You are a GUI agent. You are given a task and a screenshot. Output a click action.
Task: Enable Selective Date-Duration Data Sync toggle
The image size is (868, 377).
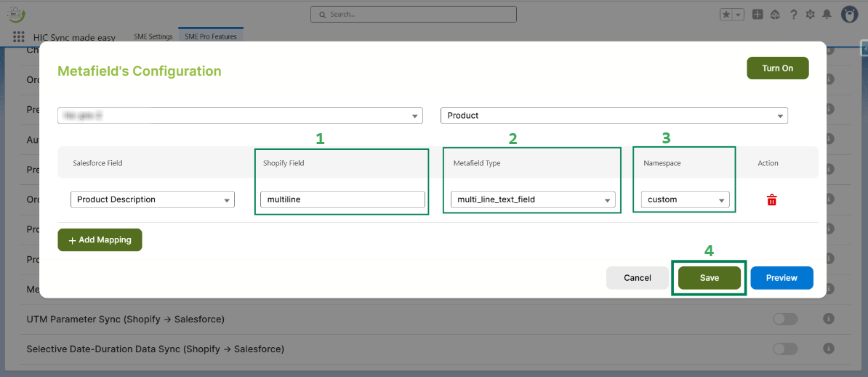785,349
